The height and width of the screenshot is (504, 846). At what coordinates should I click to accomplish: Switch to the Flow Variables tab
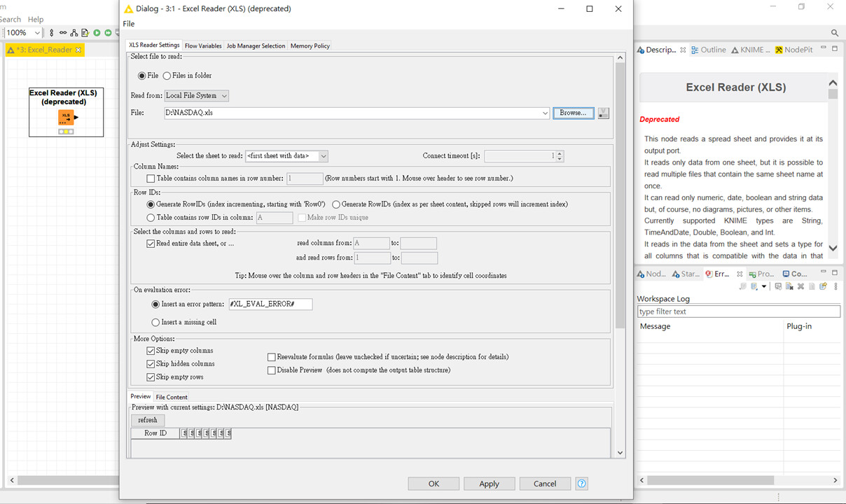(x=203, y=46)
